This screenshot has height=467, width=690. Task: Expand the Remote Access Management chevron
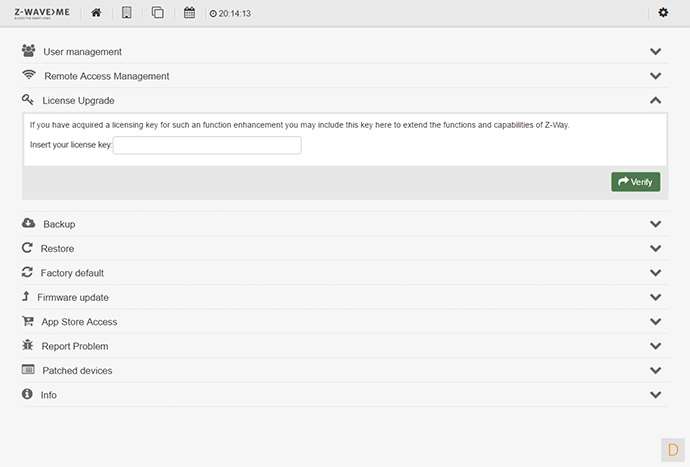(655, 76)
